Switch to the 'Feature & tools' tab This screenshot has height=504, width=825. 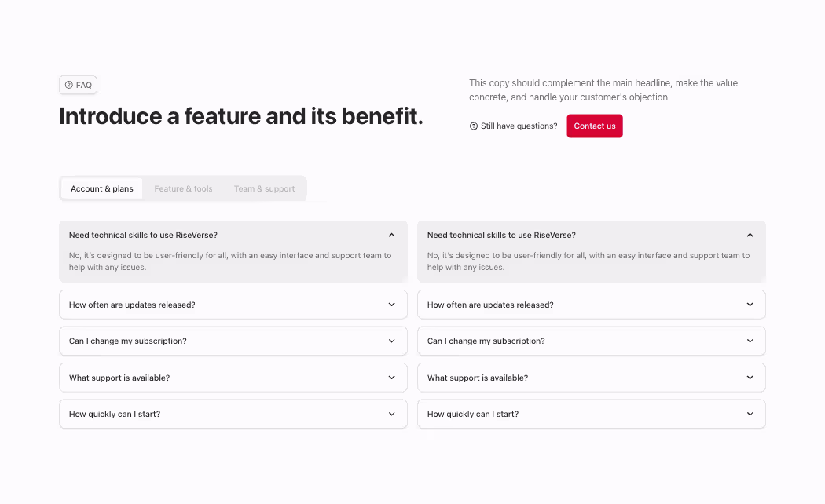click(x=183, y=188)
